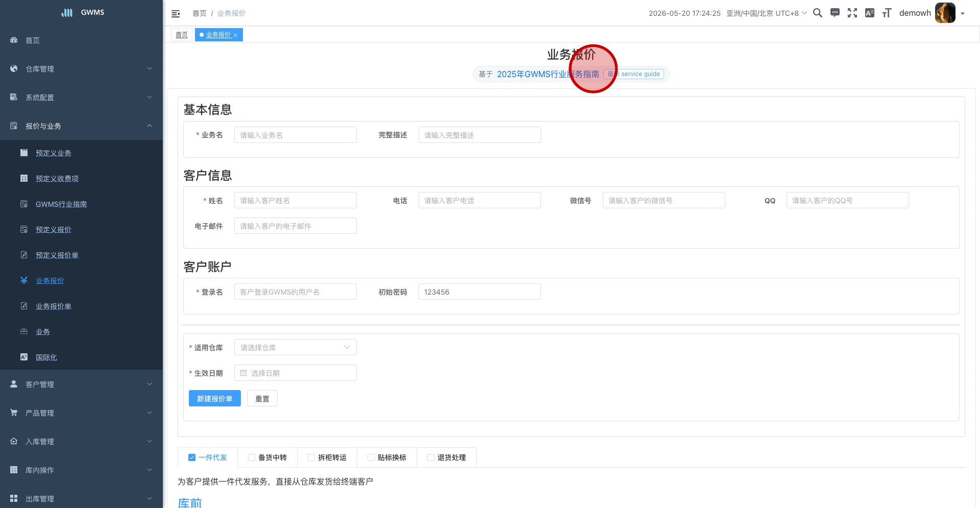Click the service guide tag
This screenshot has width=980, height=508.
point(633,74)
